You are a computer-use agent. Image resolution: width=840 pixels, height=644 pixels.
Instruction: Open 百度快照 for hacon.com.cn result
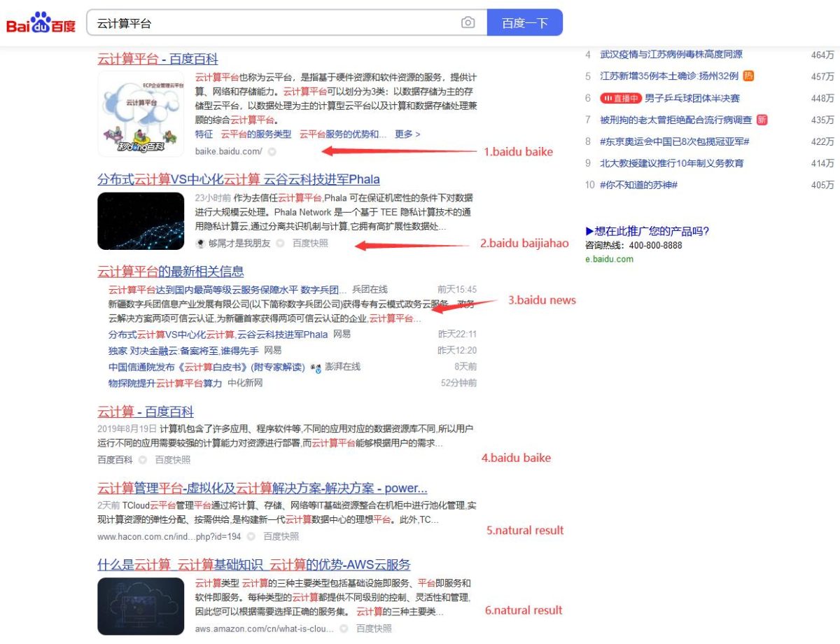281,536
